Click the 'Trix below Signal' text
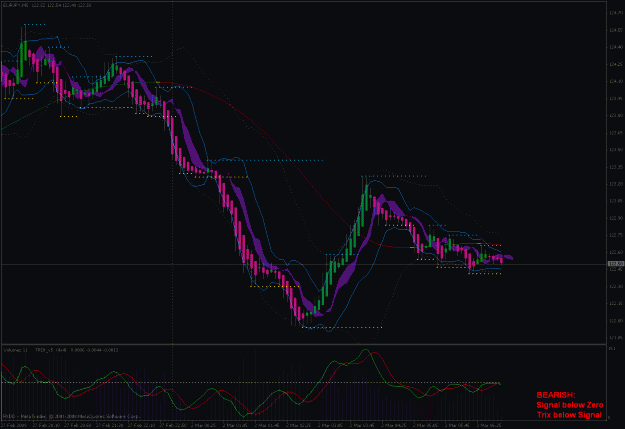Screen dimensions: 625x429 [x=569, y=415]
